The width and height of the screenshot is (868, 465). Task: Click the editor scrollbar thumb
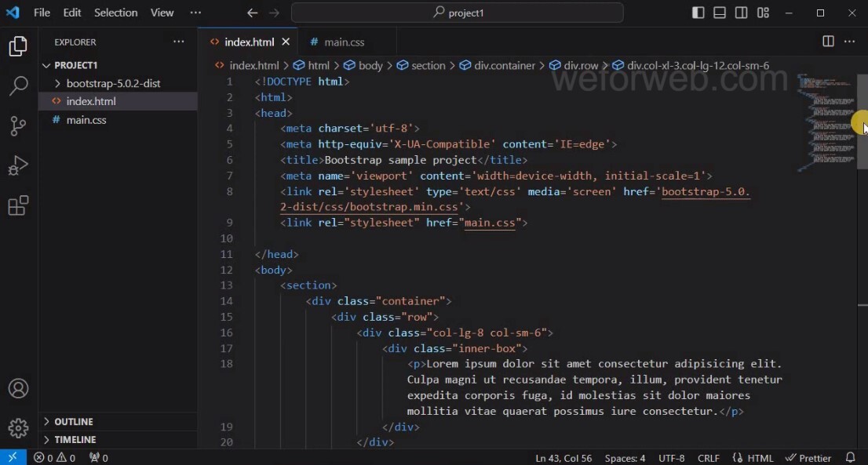pos(862,122)
